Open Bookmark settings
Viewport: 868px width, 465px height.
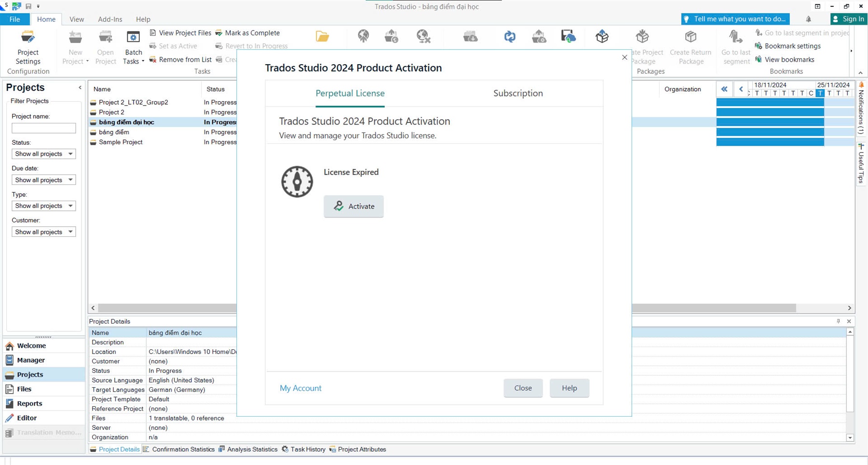(788, 46)
